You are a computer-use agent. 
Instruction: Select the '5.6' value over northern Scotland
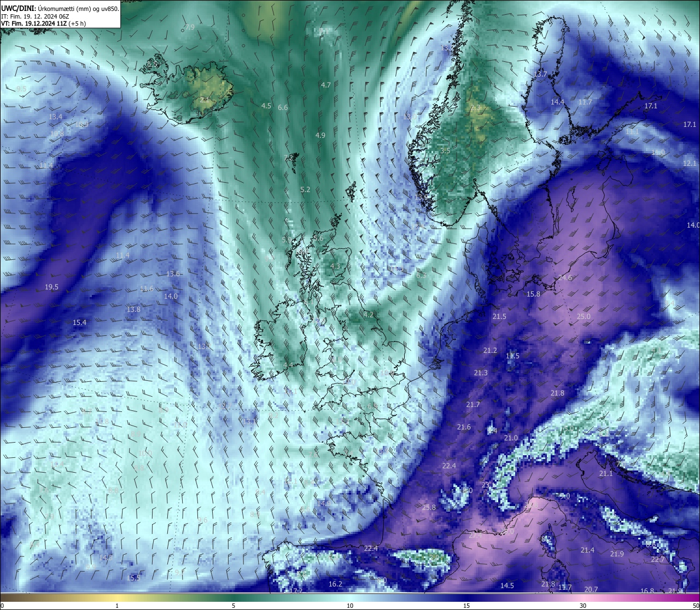(318, 239)
